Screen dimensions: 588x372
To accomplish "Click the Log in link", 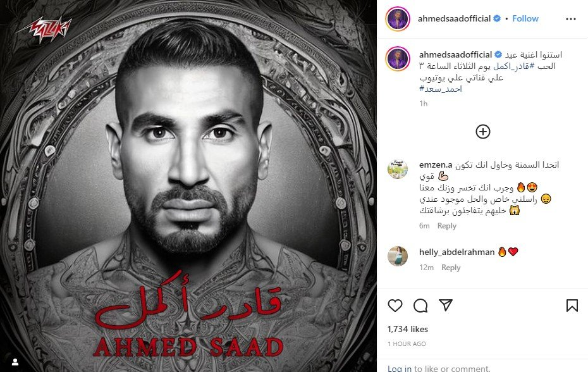I will [x=400, y=368].
